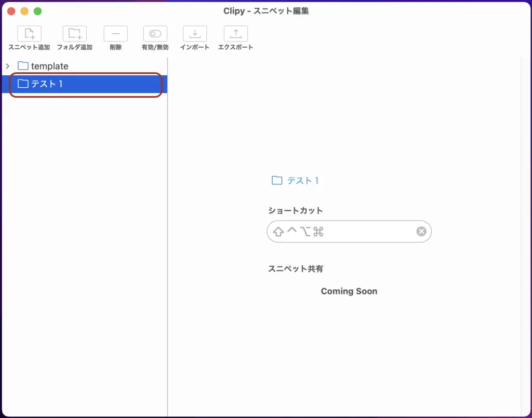This screenshot has width=532, height=418.
Task: Click the ショートカット heading label
Action: click(x=296, y=210)
